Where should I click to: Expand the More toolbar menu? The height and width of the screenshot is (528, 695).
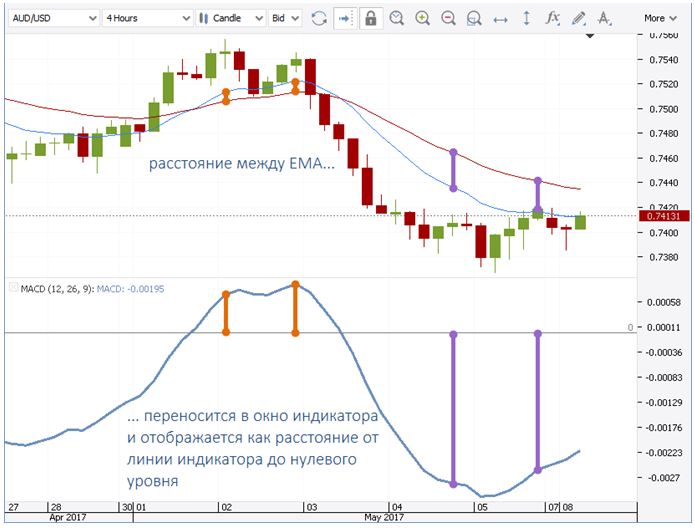pos(660,18)
